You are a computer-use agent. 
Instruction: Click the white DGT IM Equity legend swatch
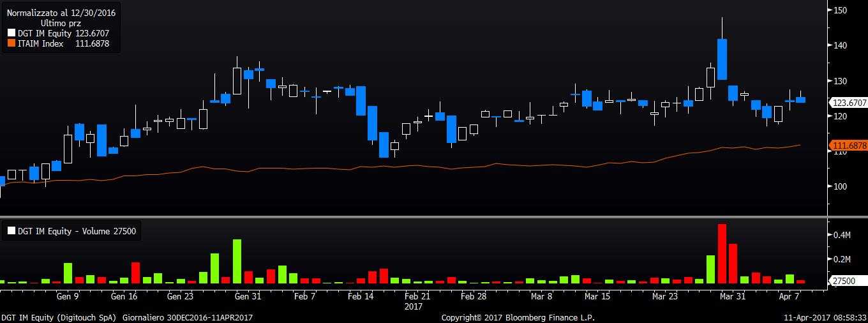coord(11,34)
